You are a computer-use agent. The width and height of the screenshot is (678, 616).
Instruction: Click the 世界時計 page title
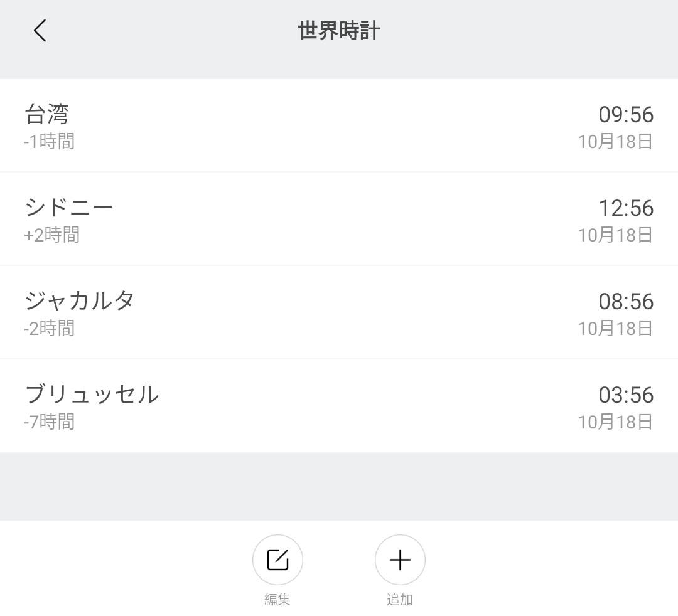(x=339, y=31)
